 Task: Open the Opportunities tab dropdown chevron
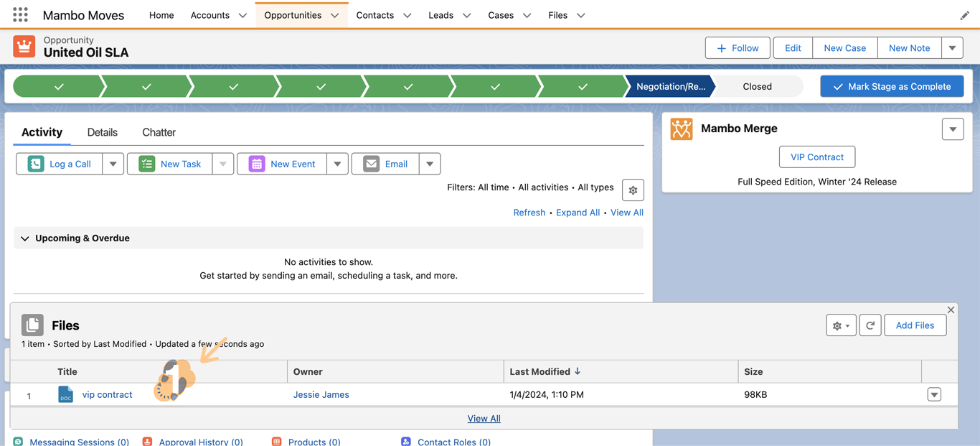coord(334,15)
